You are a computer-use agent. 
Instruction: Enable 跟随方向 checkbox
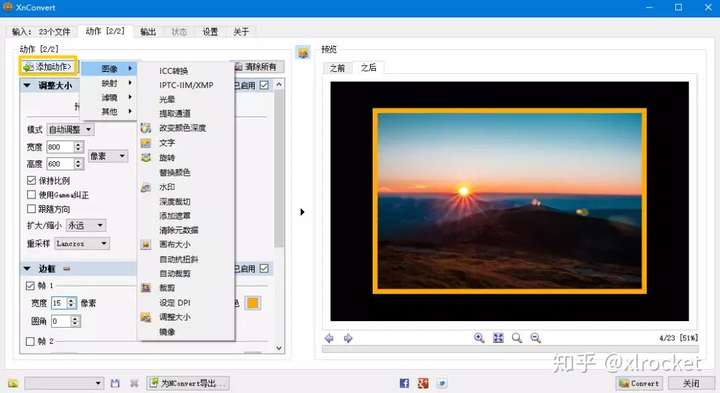pos(31,209)
